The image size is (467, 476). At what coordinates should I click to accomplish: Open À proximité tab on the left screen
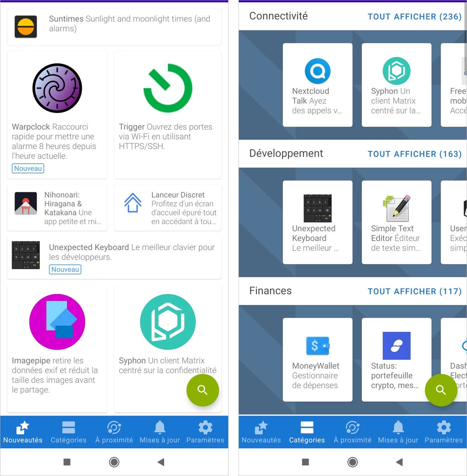point(114,432)
